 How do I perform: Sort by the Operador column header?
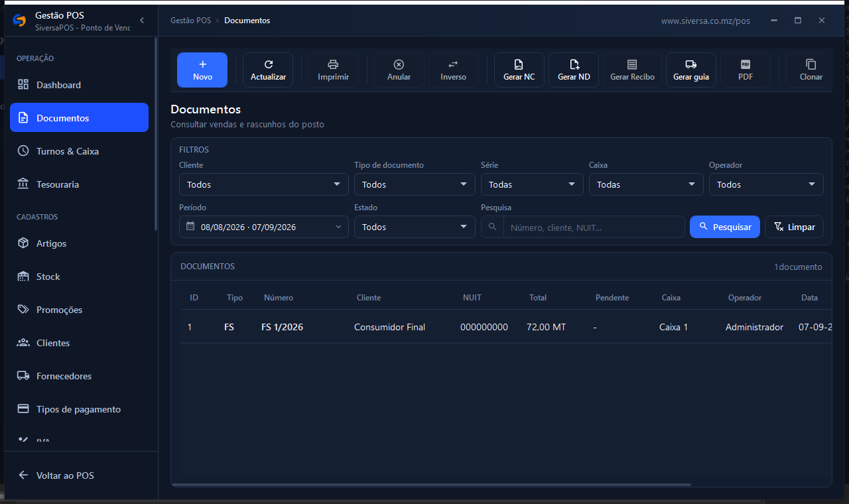(745, 298)
